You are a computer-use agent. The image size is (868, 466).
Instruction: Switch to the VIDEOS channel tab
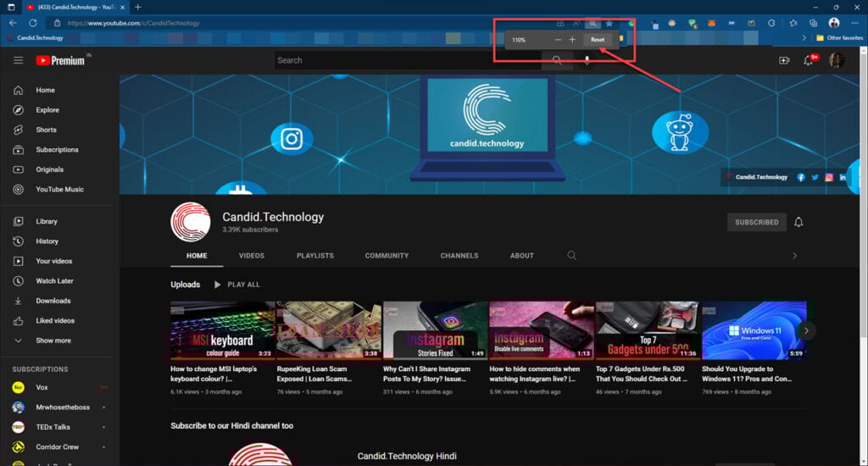251,256
